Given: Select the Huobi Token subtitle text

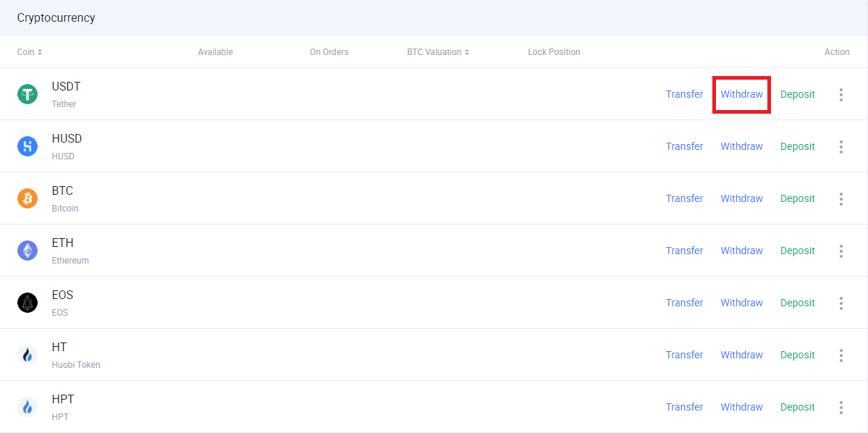Looking at the screenshot, I should 77,364.
